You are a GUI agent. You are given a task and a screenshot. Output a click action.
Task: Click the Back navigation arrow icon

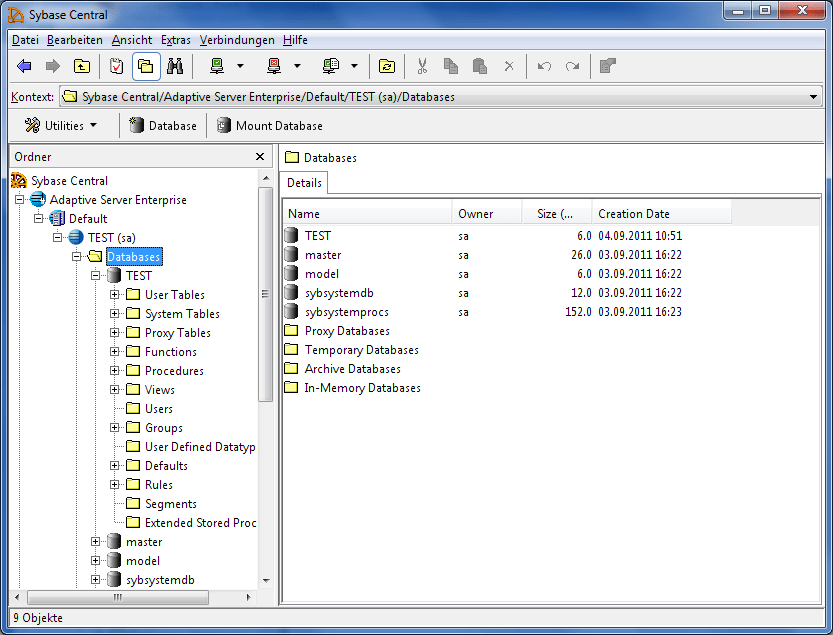[x=23, y=66]
